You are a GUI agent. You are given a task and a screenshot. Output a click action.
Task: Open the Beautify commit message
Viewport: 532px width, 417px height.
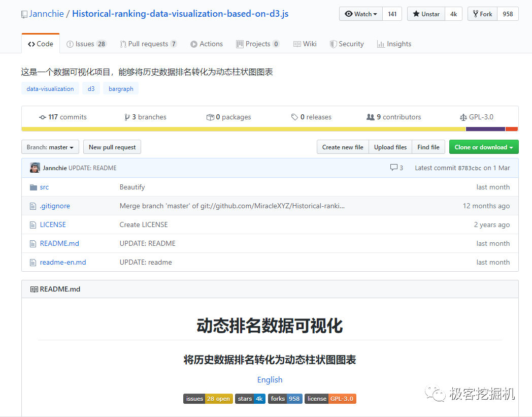tap(132, 187)
